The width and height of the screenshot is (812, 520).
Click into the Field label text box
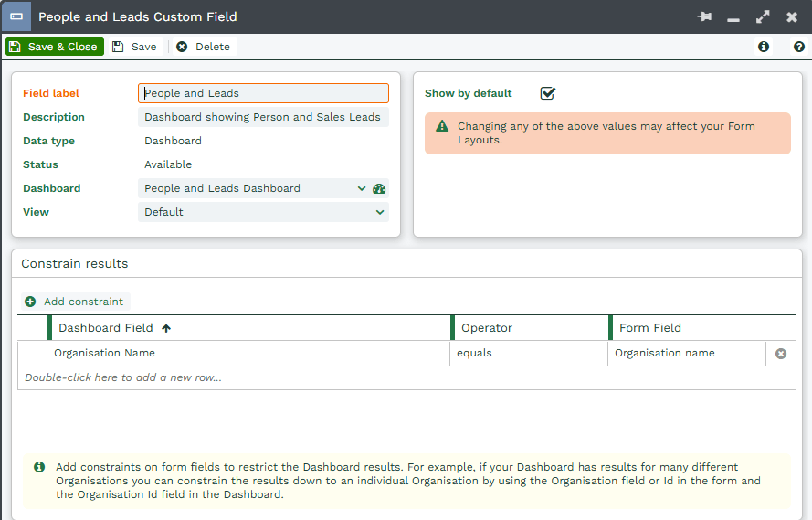coord(263,93)
